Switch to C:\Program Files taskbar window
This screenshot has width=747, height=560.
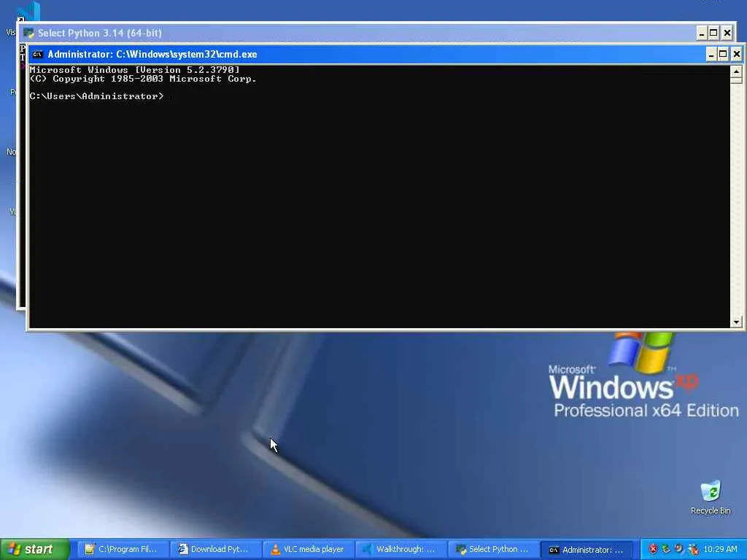click(x=122, y=549)
